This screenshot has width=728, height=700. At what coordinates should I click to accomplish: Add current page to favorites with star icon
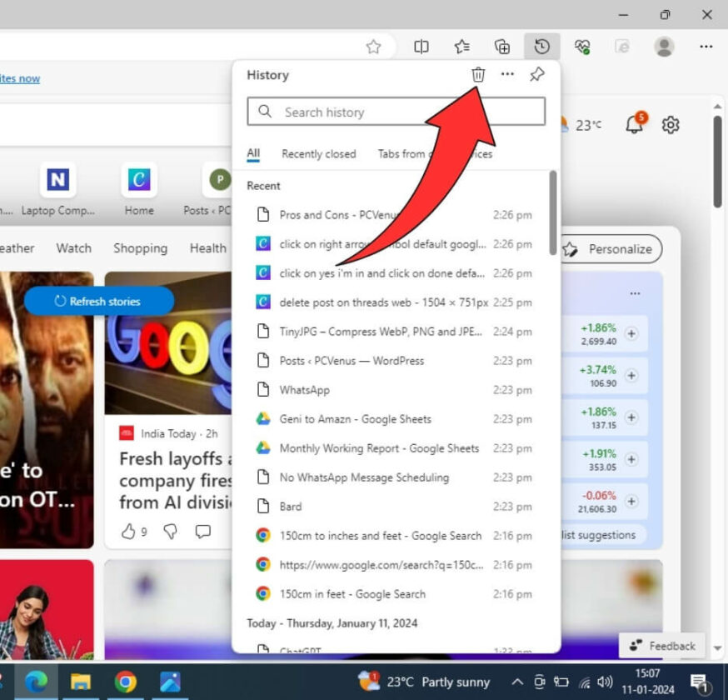pos(375,47)
